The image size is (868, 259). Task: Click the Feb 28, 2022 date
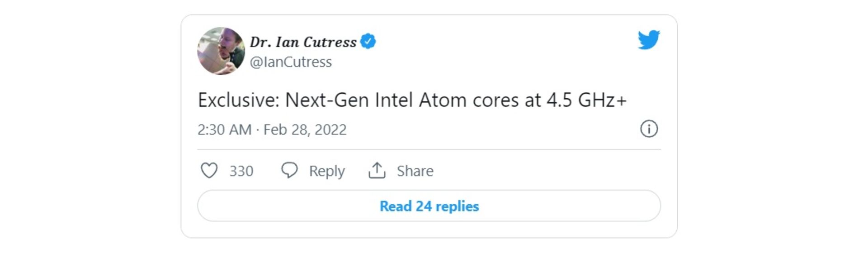305,129
